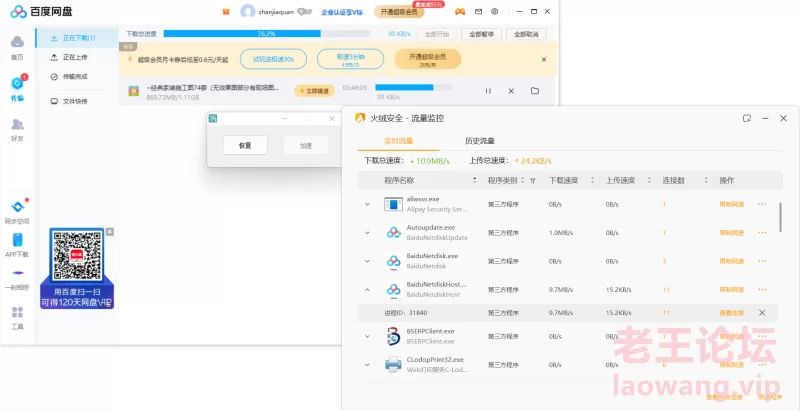Click 限制网速 for BaiduNetdiskHost
Image resolution: width=800 pixels, height=411 pixels.
pyautogui.click(x=732, y=290)
